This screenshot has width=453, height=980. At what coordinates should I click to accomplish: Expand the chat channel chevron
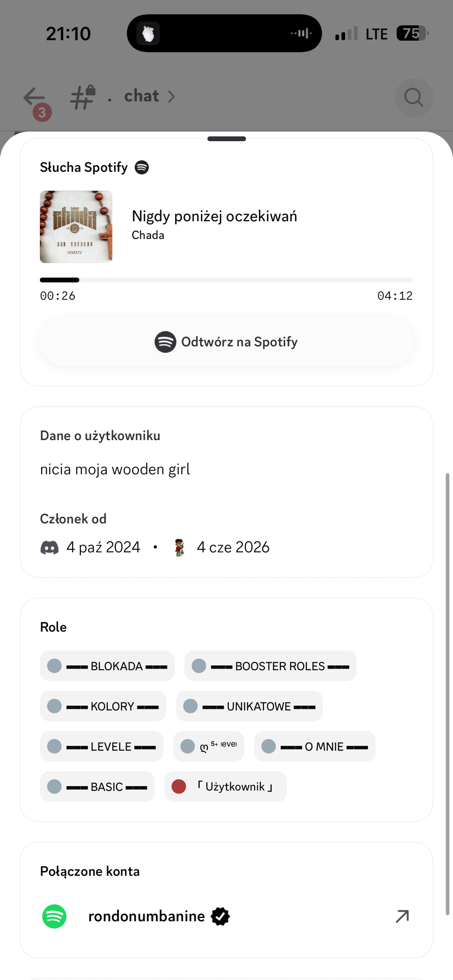[x=171, y=97]
